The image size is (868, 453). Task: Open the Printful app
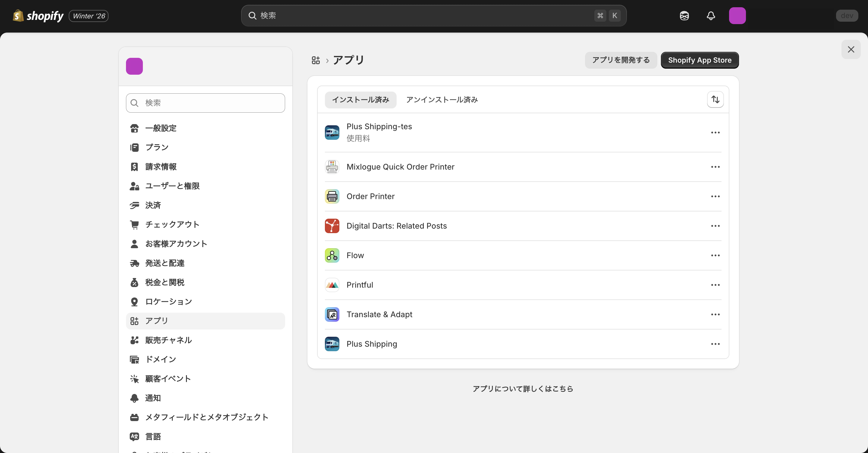click(x=359, y=285)
